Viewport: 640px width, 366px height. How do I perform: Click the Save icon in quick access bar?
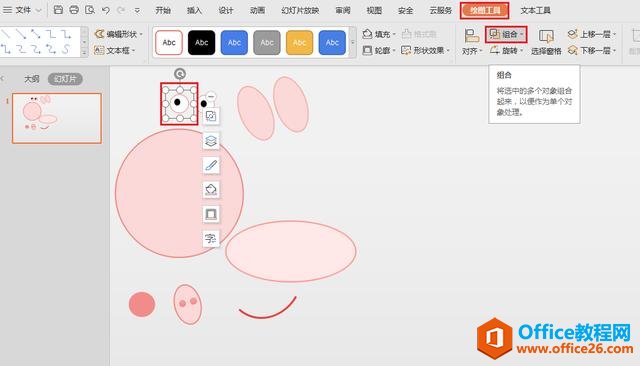pyautogui.click(x=58, y=10)
